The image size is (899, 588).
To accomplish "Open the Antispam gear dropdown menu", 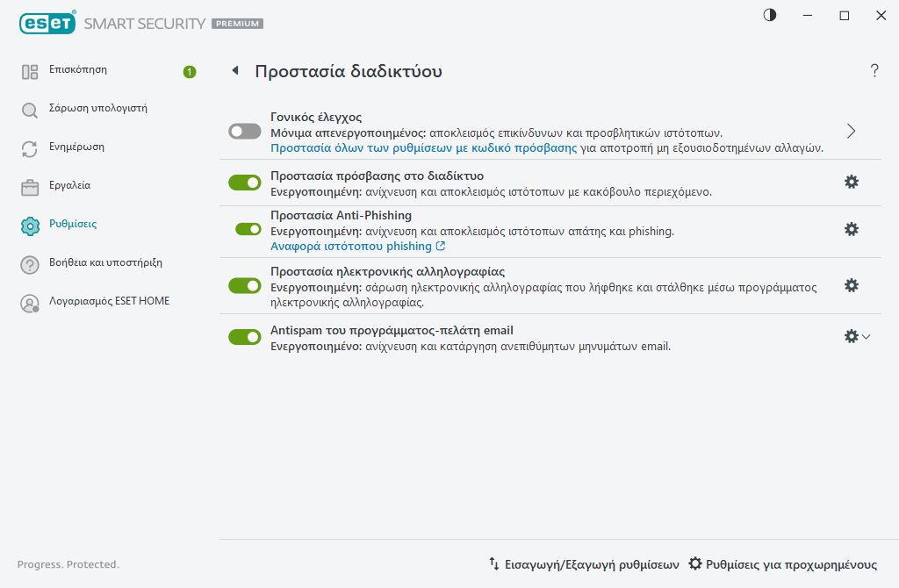I will click(856, 336).
